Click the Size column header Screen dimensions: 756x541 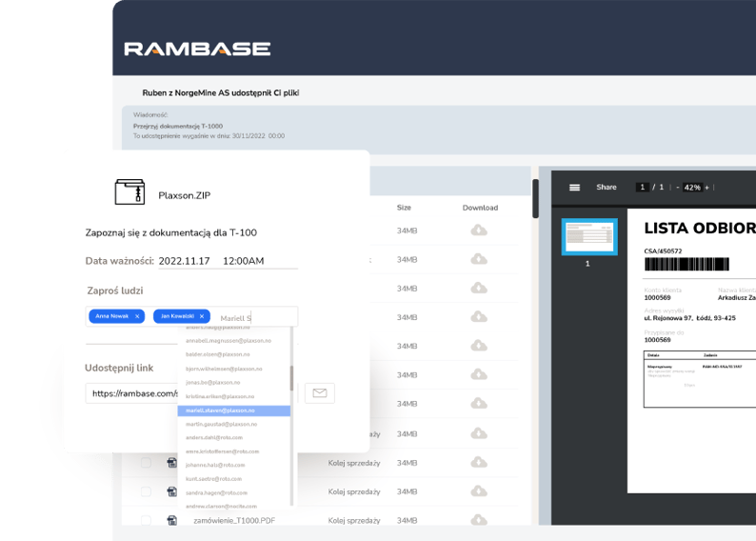(404, 208)
